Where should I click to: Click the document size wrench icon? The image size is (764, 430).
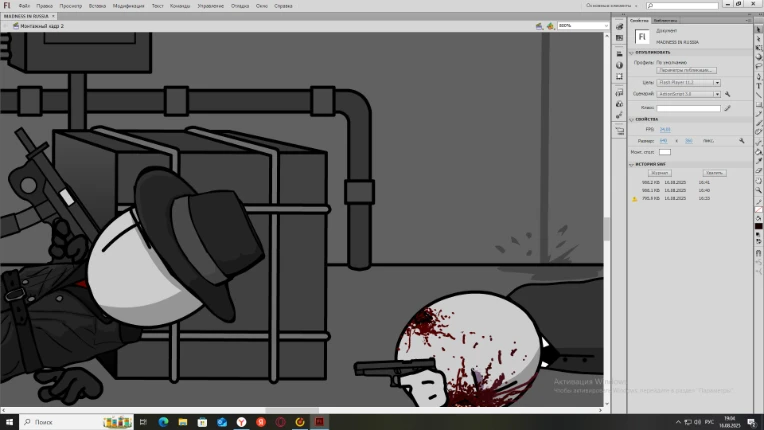pyautogui.click(x=742, y=141)
